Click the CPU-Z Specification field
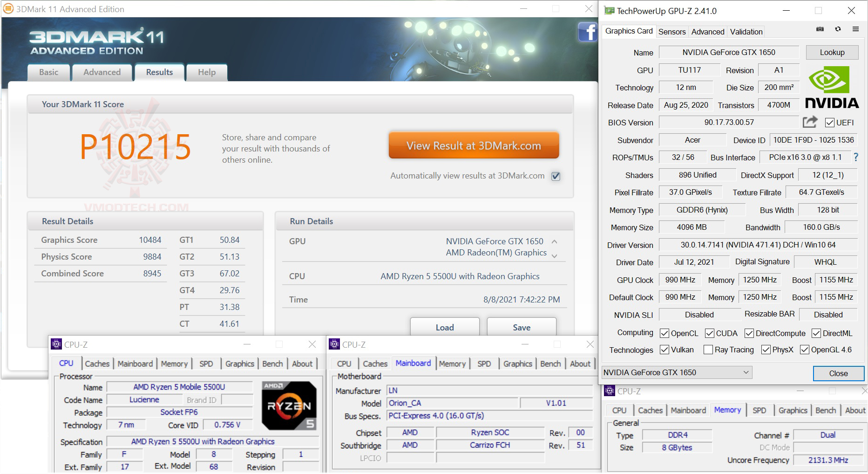868x474 pixels. tap(213, 441)
